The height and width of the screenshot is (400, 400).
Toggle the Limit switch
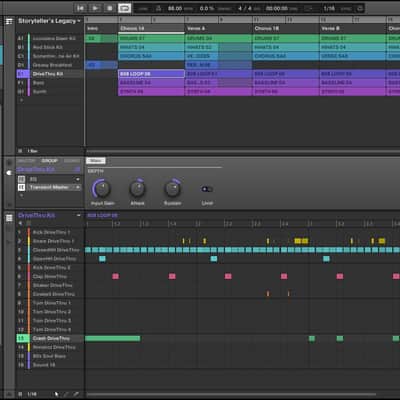point(207,189)
